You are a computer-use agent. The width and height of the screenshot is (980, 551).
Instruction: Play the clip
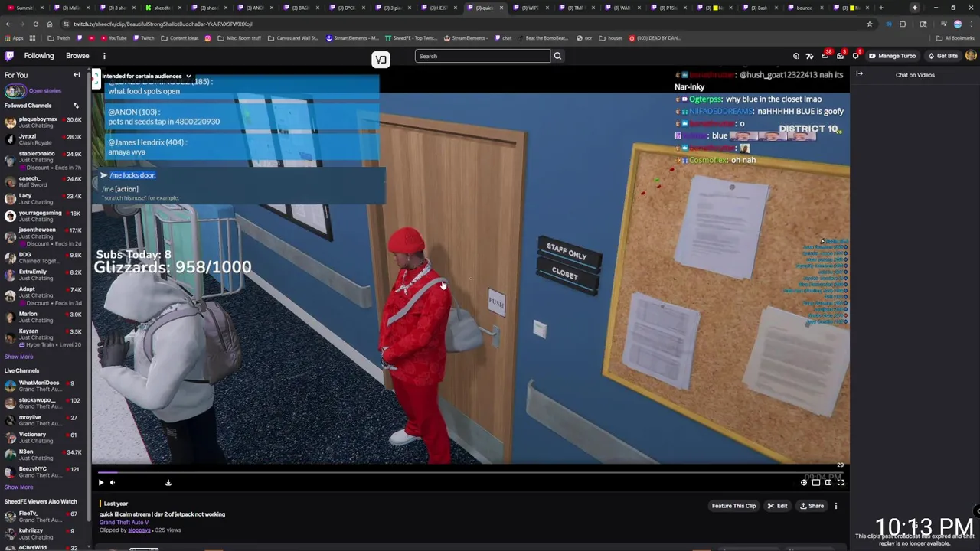click(100, 482)
